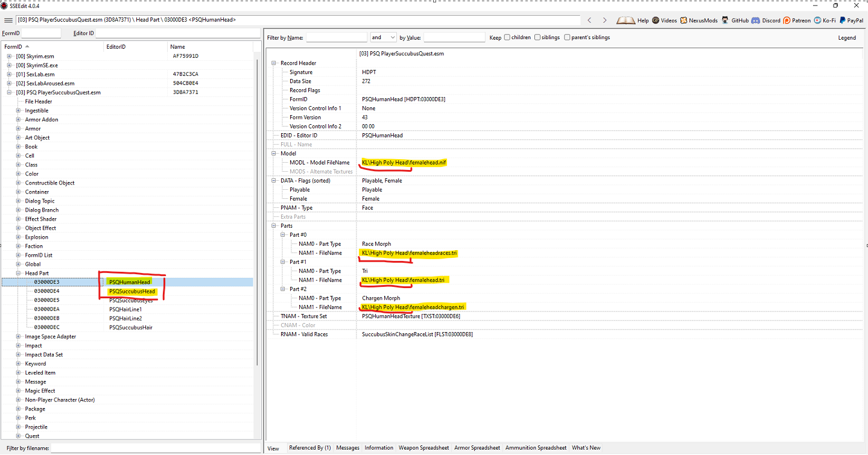Screen dimensions: 868x455
Task: Focus the by Value filter field
Action: [x=454, y=37]
